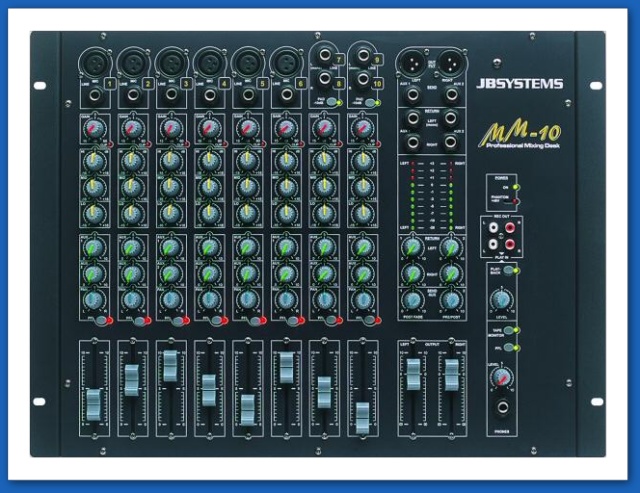Click the channel 1 XLR mic input socket
Viewport: 640px width, 493px height.
(x=94, y=63)
